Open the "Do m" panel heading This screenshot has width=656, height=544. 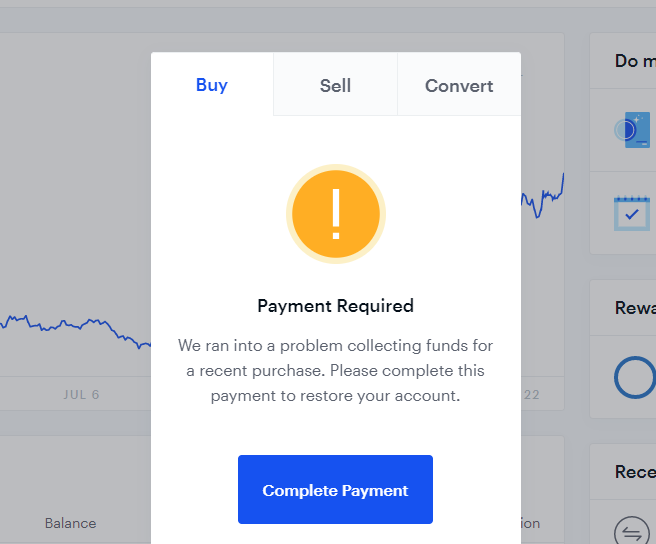(x=635, y=61)
